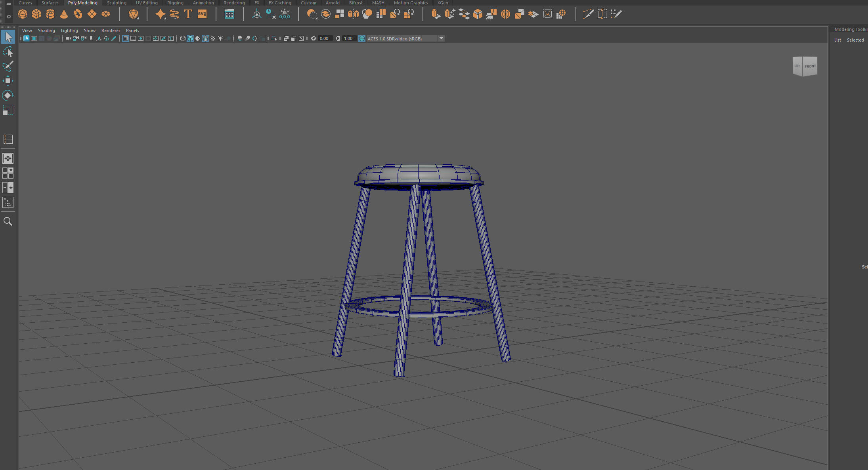The image size is (868, 470).
Task: Toggle wireframe on shaded display
Action: (205, 38)
